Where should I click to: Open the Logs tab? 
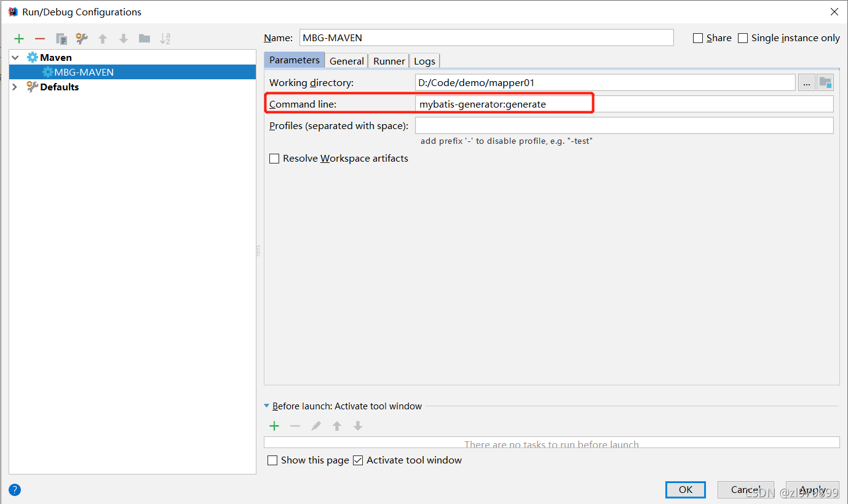tap(424, 60)
